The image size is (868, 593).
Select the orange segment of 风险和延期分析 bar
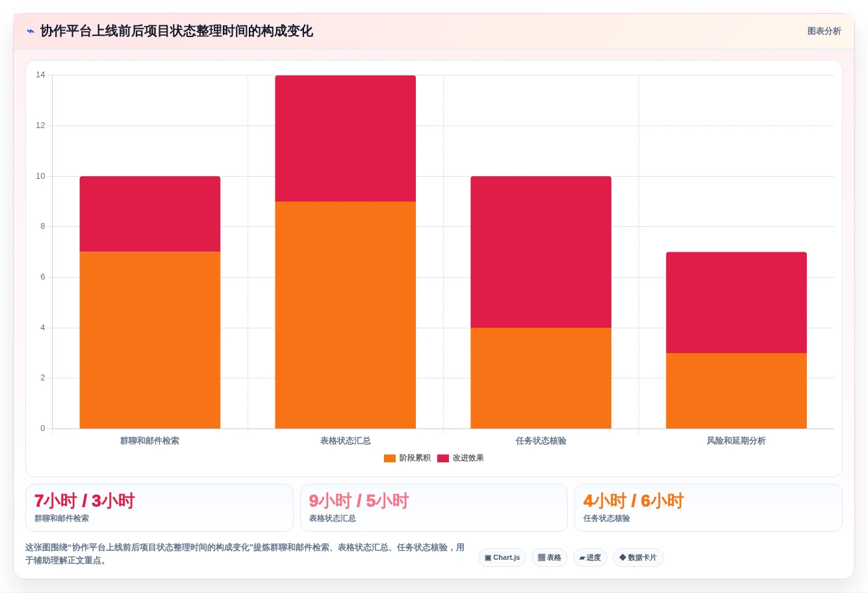tap(737, 391)
